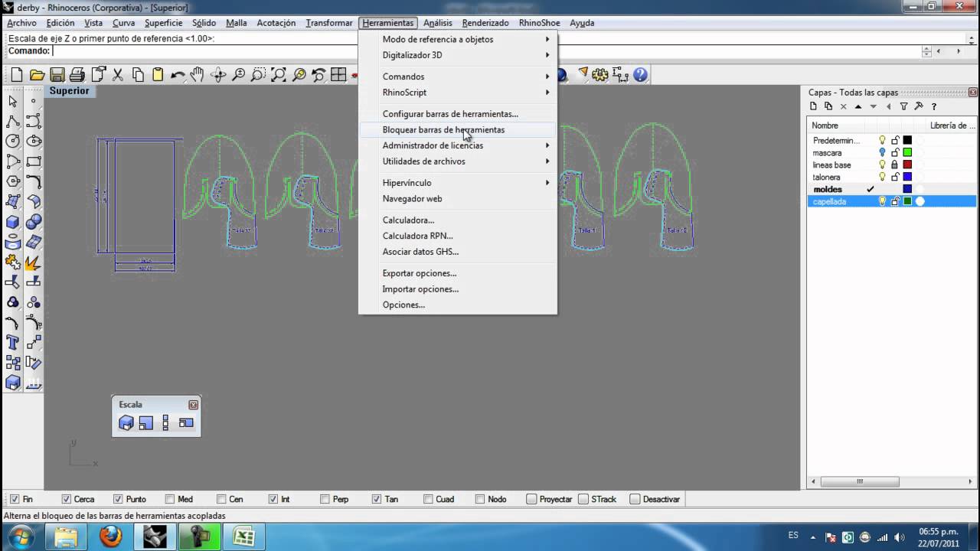Click the Text T tool icon
The image size is (980, 551).
[13, 342]
